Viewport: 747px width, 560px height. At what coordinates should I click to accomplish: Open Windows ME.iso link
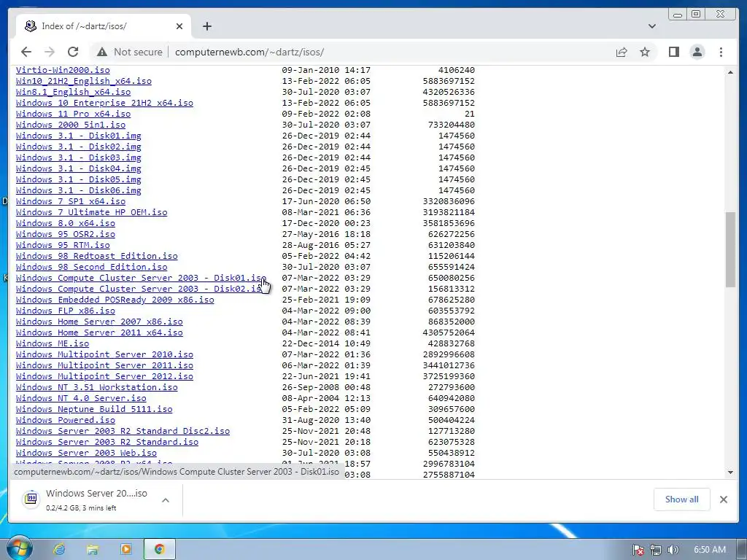click(x=53, y=344)
